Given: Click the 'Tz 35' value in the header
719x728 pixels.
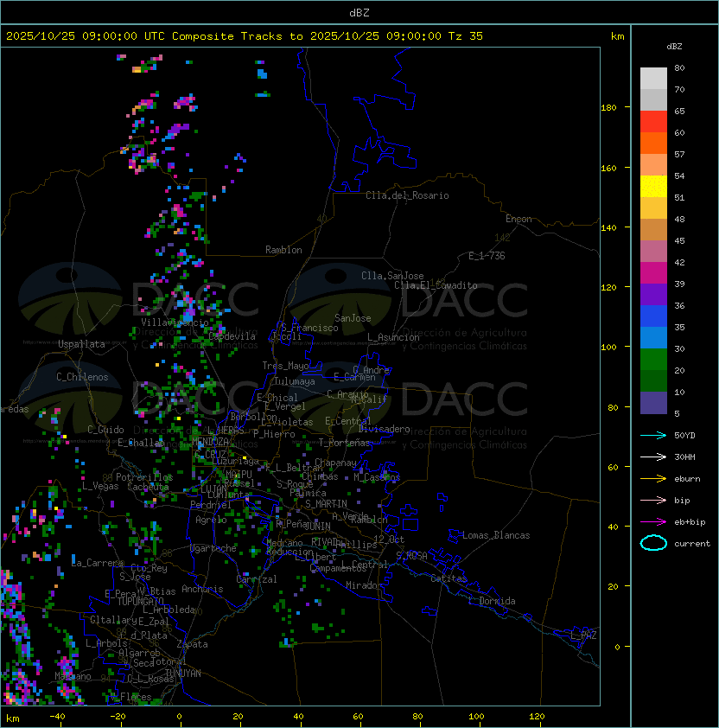Looking at the screenshot, I should [466, 36].
